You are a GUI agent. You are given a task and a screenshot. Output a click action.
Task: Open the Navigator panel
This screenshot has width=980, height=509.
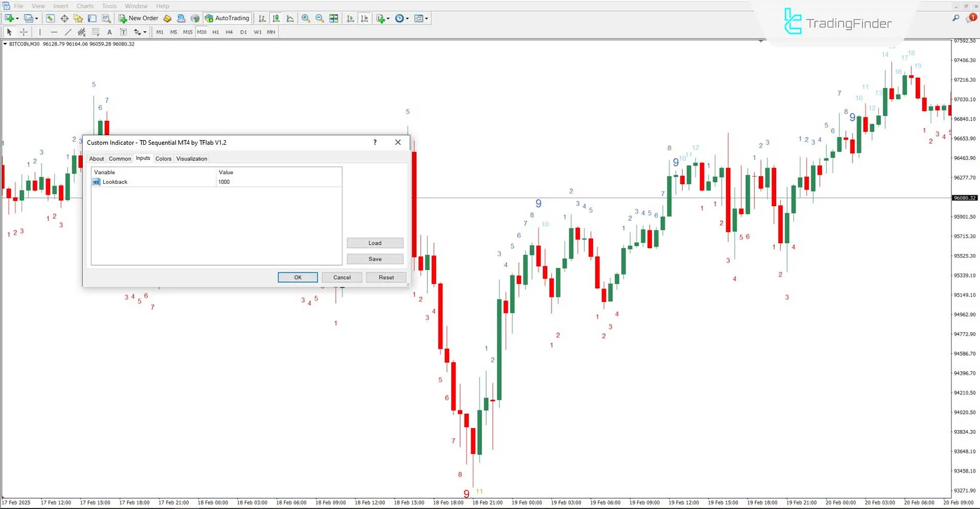pyautogui.click(x=77, y=18)
